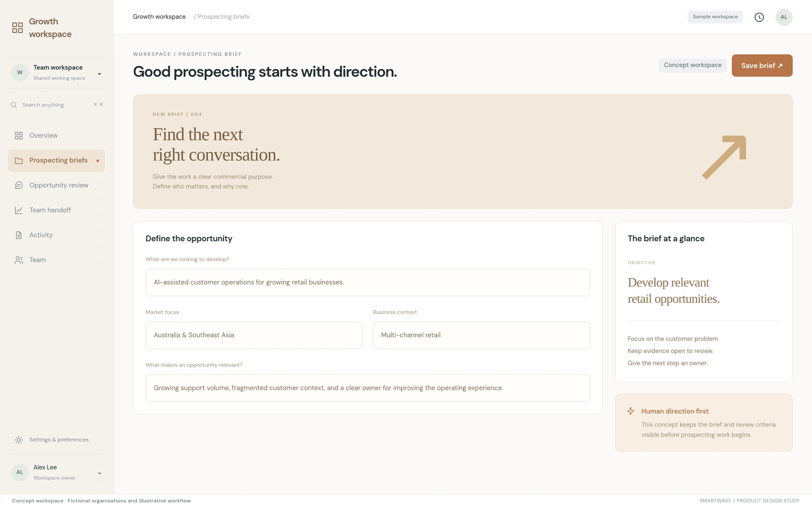
Task: Click the Settings & preferences sun icon
Action: point(19,440)
